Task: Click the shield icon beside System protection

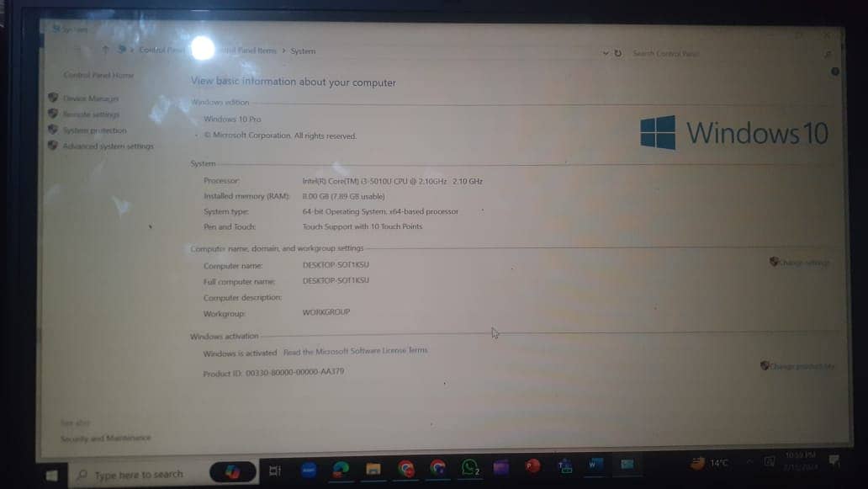Action: 53,130
